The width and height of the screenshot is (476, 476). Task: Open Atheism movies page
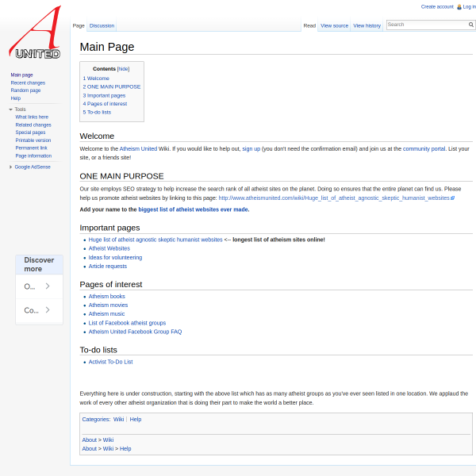(x=108, y=305)
